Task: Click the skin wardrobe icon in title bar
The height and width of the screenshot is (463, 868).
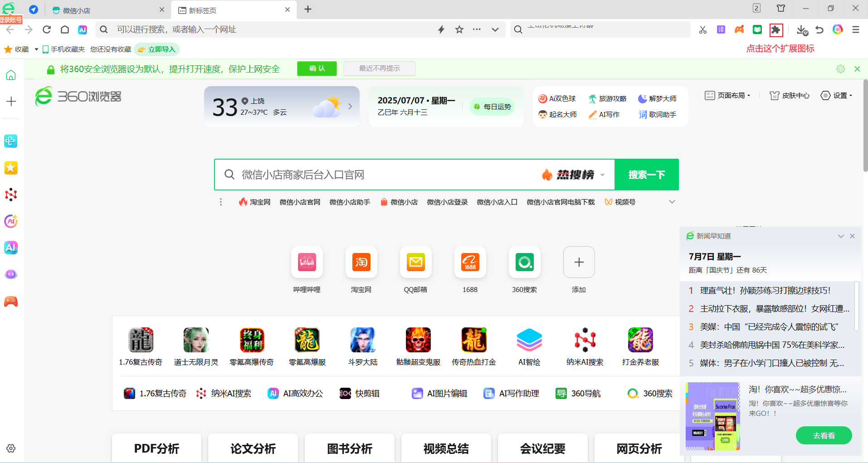Action: [781, 8]
